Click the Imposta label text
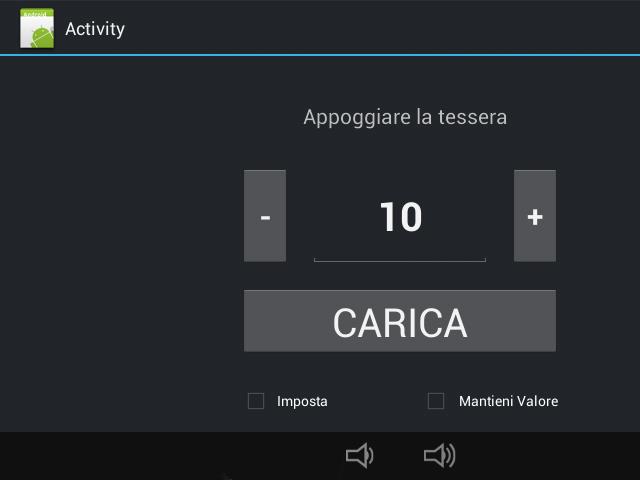The height and width of the screenshot is (480, 640). pyautogui.click(x=302, y=402)
